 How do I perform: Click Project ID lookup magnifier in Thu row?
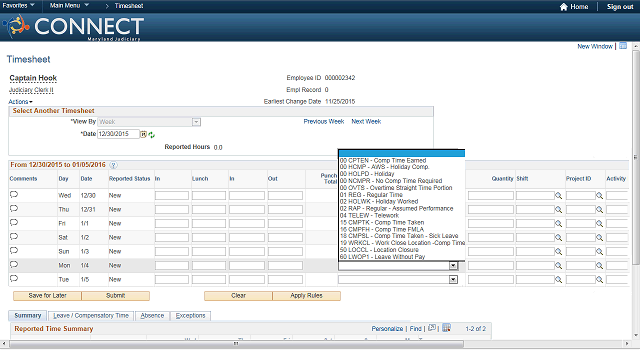[x=599, y=210]
